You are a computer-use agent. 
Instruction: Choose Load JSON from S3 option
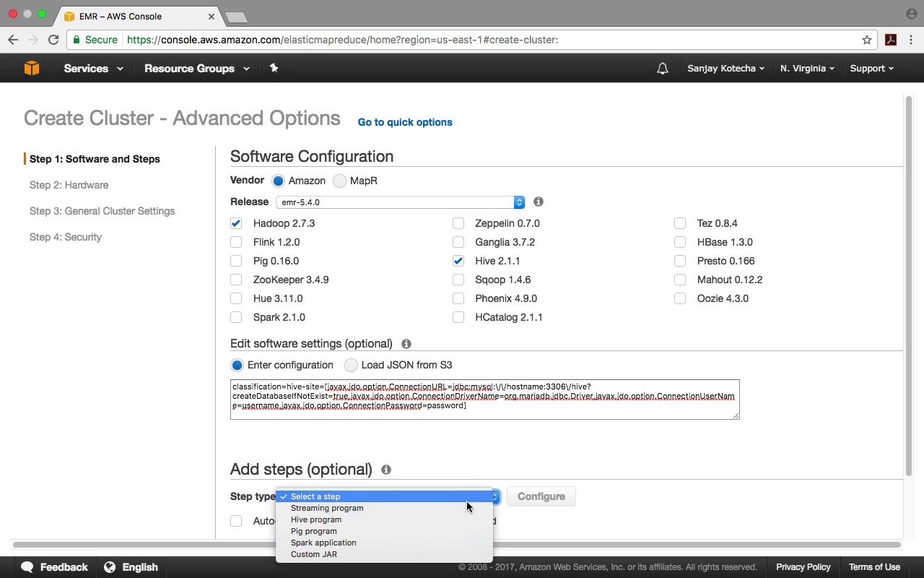pyautogui.click(x=351, y=365)
